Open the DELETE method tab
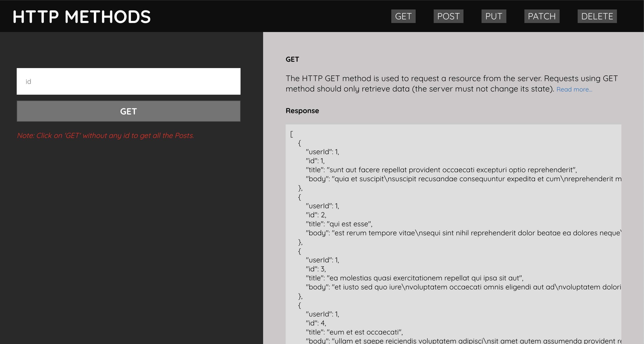The width and height of the screenshot is (644, 344). click(x=597, y=16)
